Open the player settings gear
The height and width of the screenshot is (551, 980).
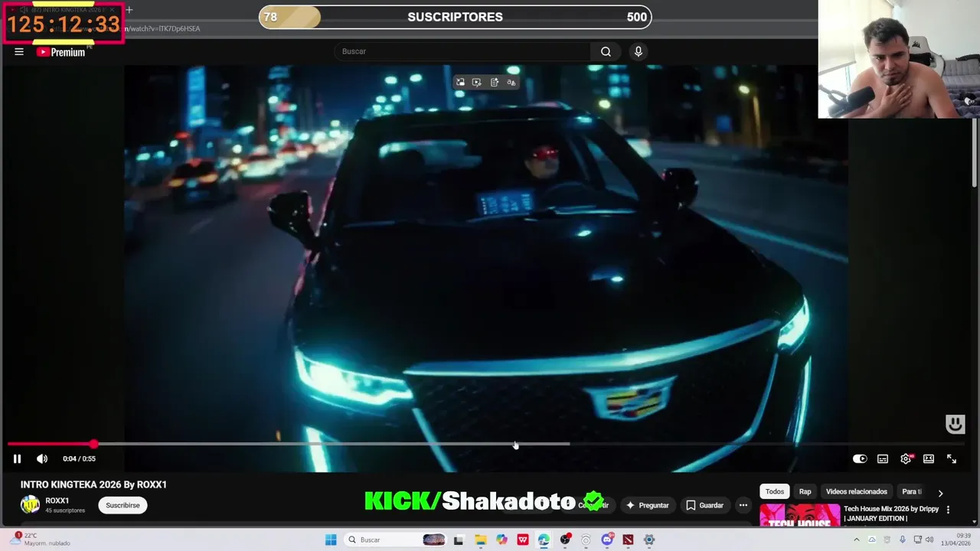pyautogui.click(x=906, y=458)
